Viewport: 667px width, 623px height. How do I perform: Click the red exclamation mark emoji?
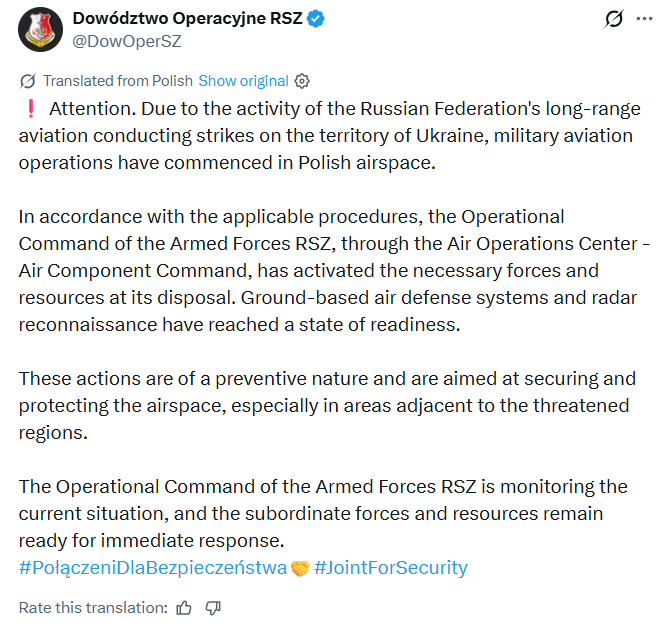point(31,108)
